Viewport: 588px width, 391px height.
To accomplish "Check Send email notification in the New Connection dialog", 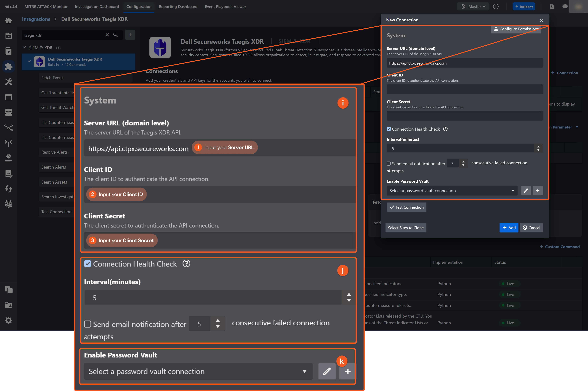I will 389,163.
